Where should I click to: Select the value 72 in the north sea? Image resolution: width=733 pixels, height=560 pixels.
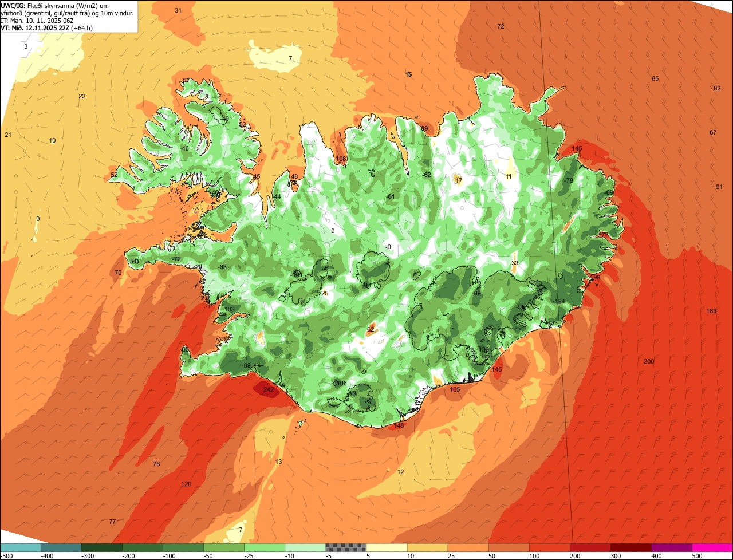[x=501, y=26]
